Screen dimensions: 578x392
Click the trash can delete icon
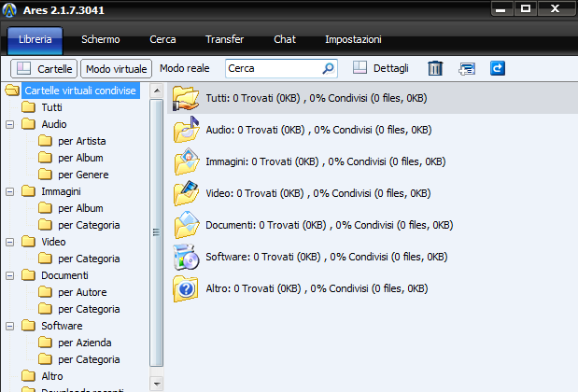point(435,68)
